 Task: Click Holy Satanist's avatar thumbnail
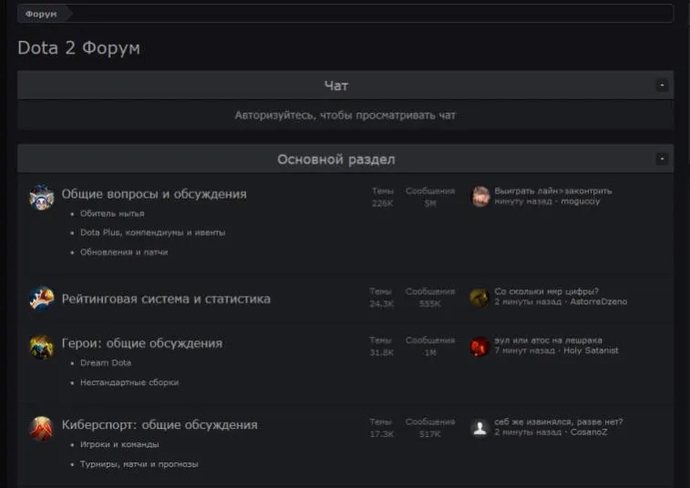[x=480, y=347]
